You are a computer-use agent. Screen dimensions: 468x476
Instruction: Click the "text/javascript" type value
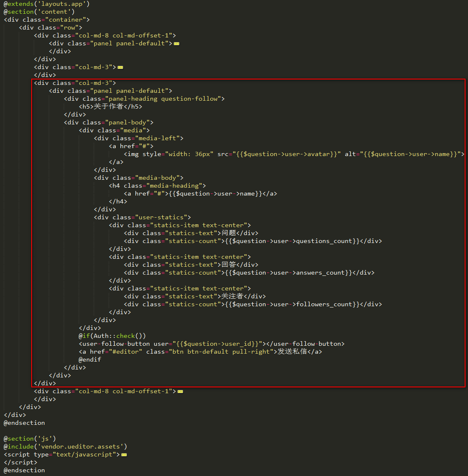(x=85, y=454)
